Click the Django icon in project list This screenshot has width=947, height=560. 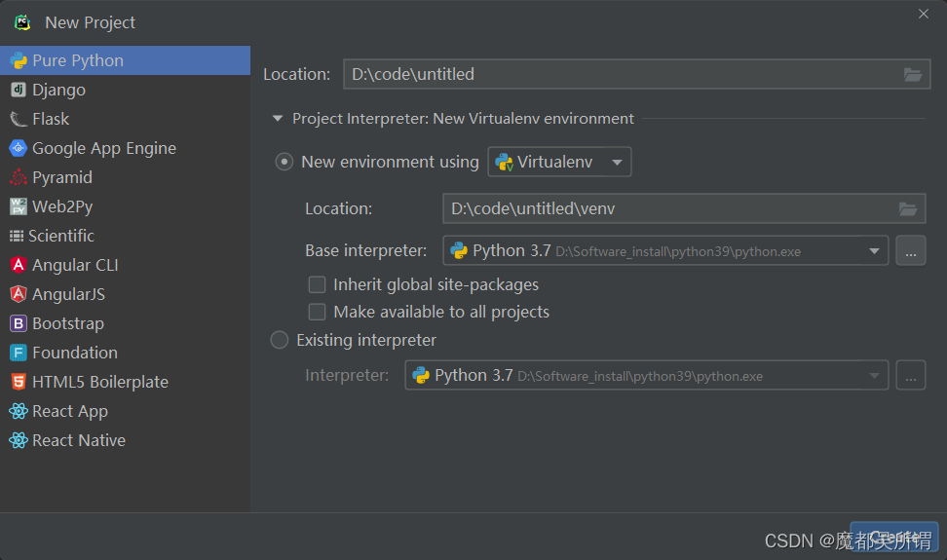(19, 90)
